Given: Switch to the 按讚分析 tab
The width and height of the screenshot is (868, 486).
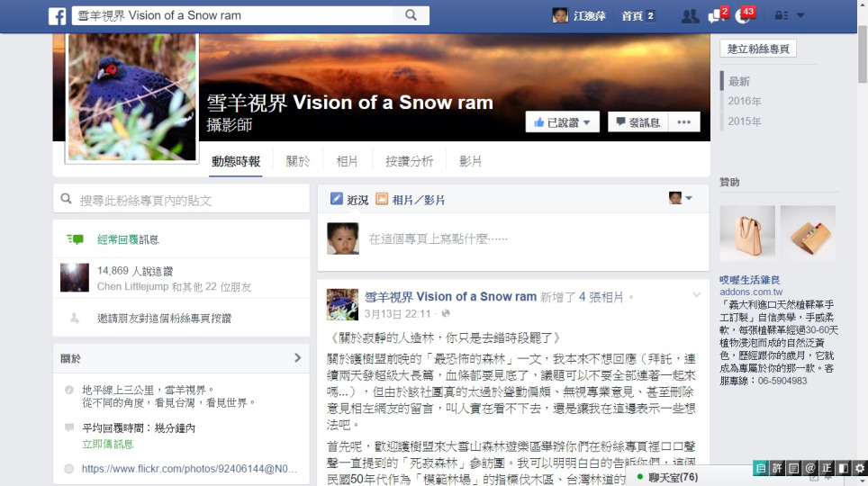Looking at the screenshot, I should coord(409,161).
